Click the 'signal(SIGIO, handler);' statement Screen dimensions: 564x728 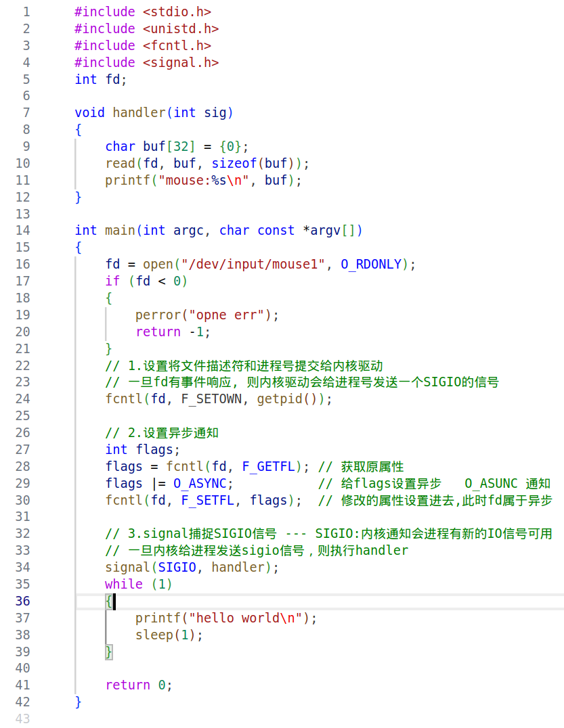[192, 568]
